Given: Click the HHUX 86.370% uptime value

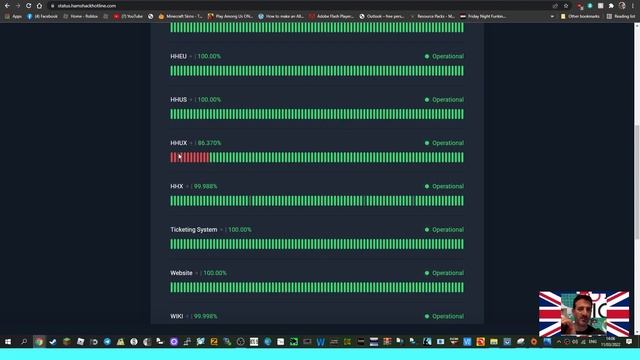Looking at the screenshot, I should [x=209, y=143].
